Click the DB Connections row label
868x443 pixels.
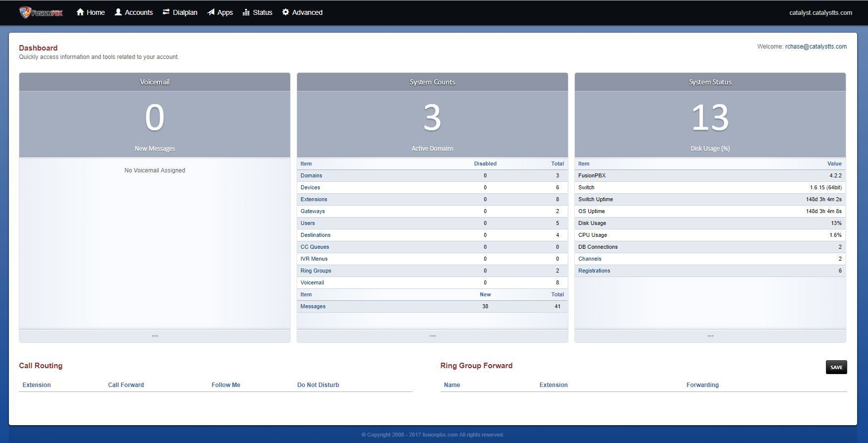598,247
